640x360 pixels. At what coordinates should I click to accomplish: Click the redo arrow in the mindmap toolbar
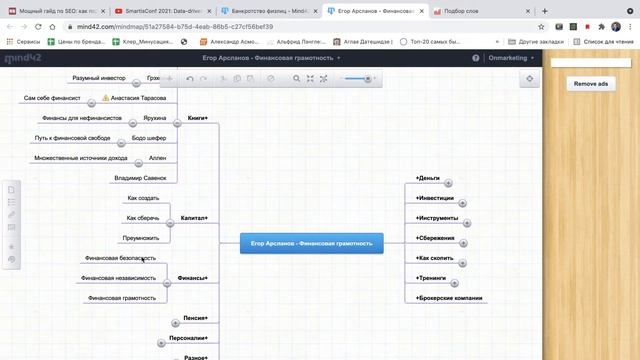point(203,78)
